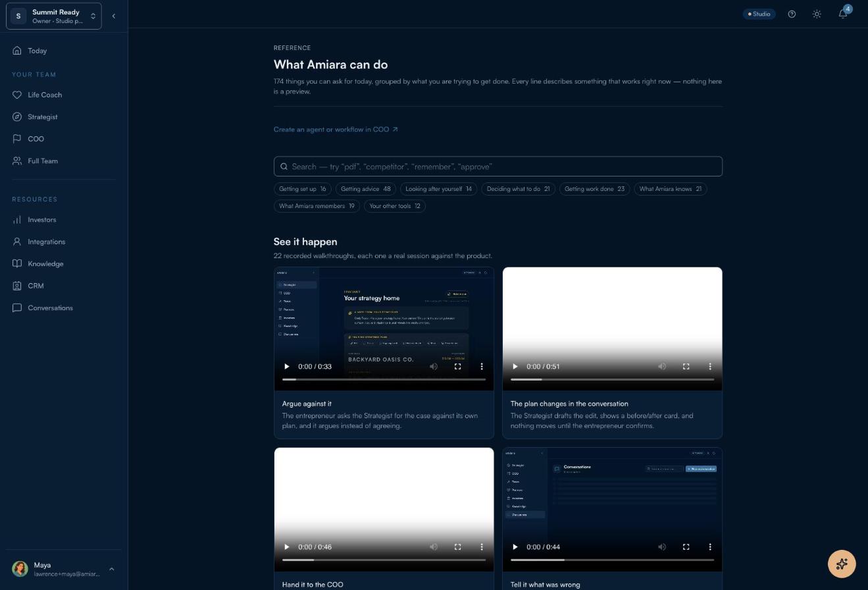Filter by 'Your other tools 12' chip
Image resolution: width=868 pixels, height=590 pixels.
tap(395, 206)
